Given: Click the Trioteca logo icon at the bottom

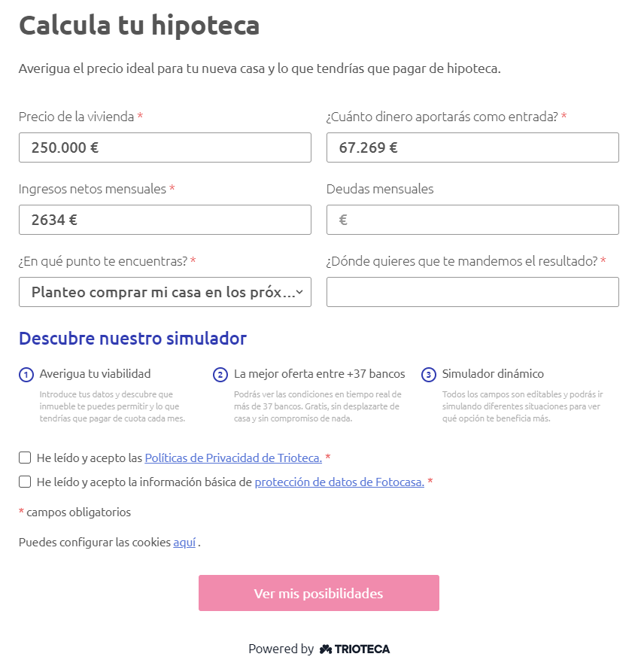Looking at the screenshot, I should tap(325, 649).
